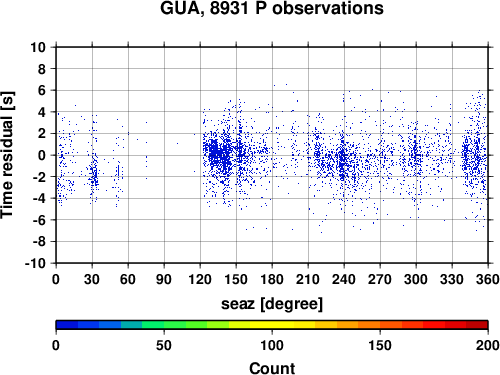This screenshot has height=375, width=500.
Task: Click the 180 tick label on x-axis
Action: tap(272, 279)
